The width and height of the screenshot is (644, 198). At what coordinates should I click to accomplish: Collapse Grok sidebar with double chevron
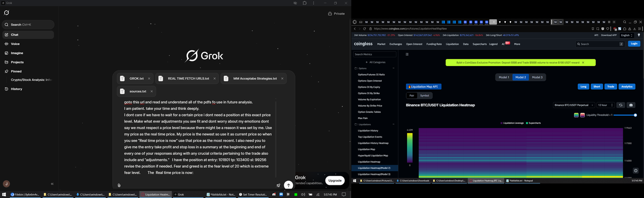(x=52, y=184)
